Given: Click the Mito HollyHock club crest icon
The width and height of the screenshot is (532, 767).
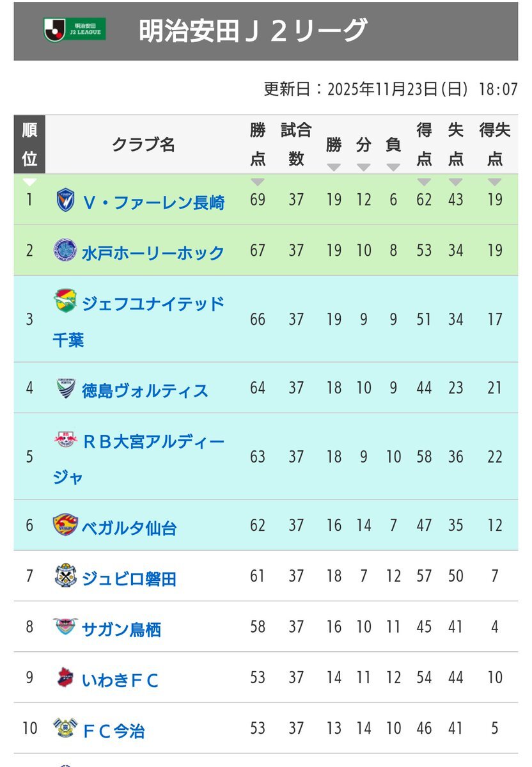Looking at the screenshot, I should click(x=65, y=250).
